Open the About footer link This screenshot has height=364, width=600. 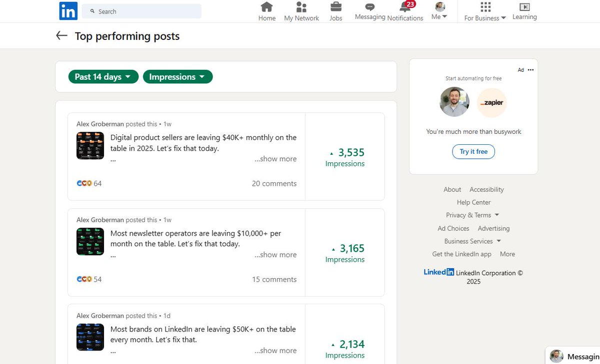tap(452, 190)
